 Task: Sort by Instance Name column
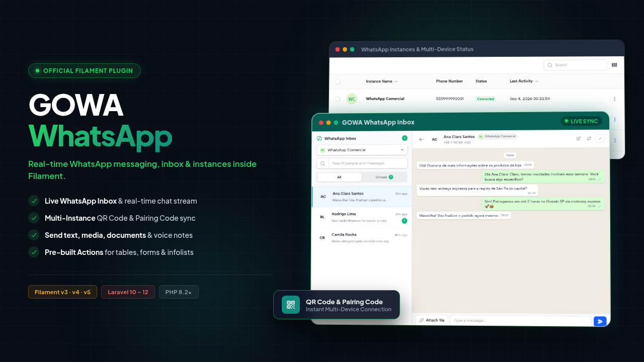coord(381,81)
